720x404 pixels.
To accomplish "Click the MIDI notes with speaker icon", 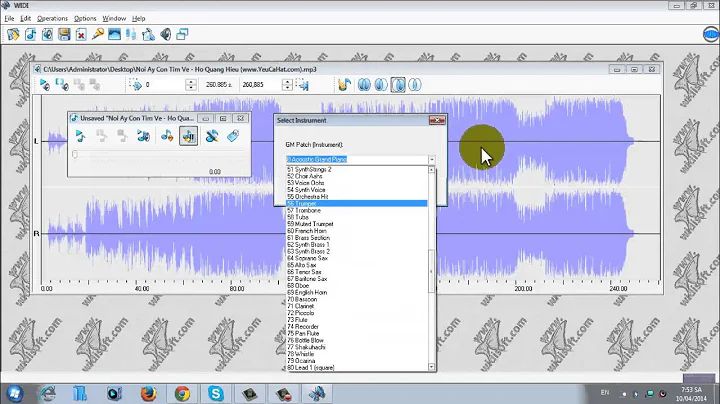I will tap(143, 136).
